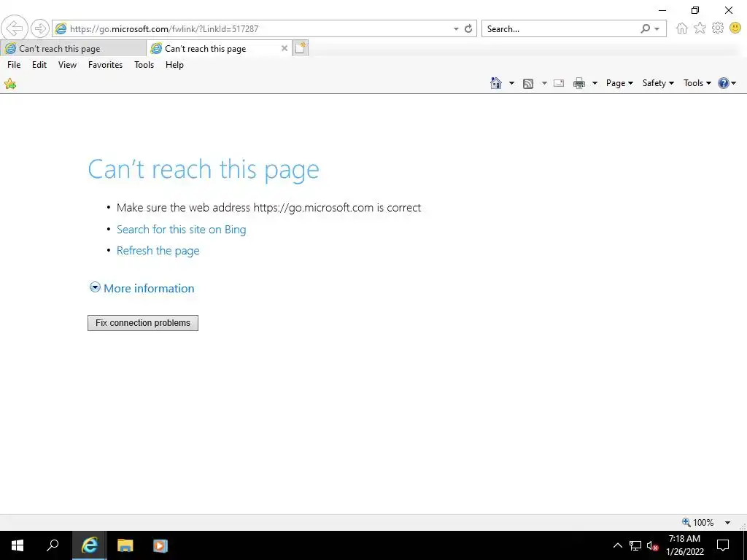Screen dimensions: 747x560
Task: Open Windows Start menu
Action: 18,545
